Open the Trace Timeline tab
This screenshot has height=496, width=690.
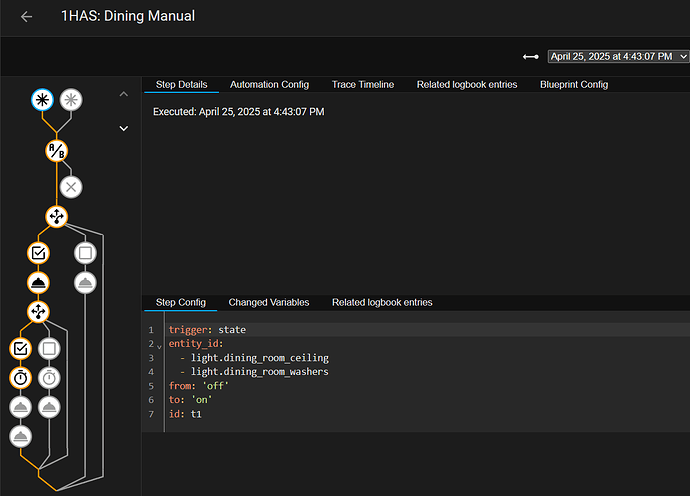point(363,85)
